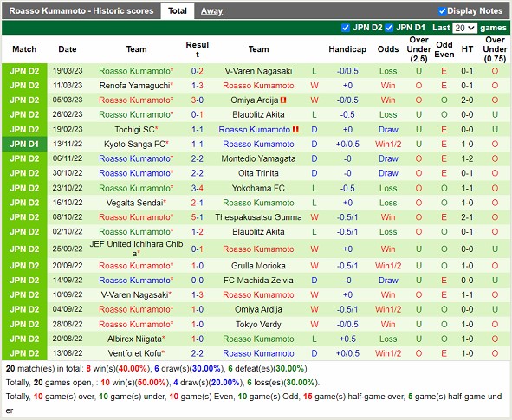This screenshot has height=420, width=512.
Task: Click the Over Under (0.75) column header
Action: [495, 49]
